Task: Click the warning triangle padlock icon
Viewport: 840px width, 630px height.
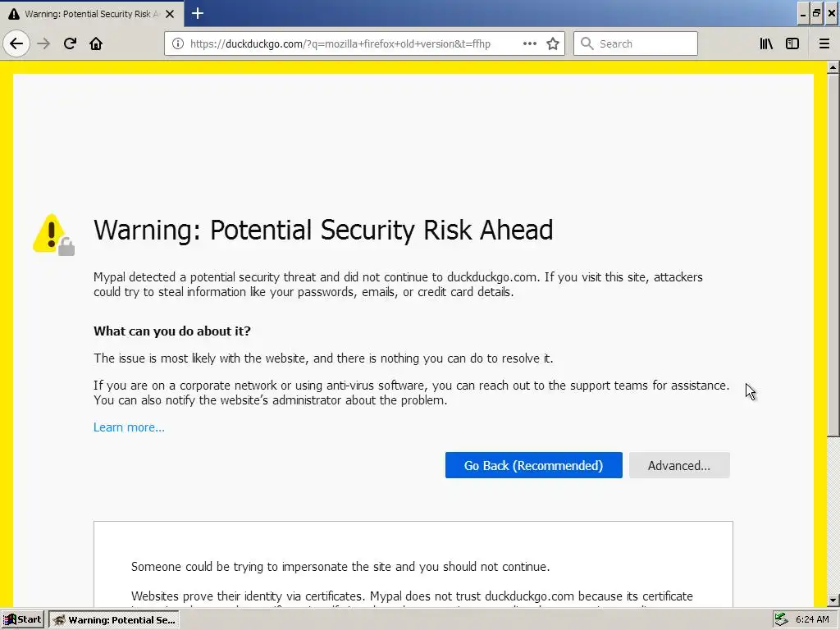Action: click(53, 235)
